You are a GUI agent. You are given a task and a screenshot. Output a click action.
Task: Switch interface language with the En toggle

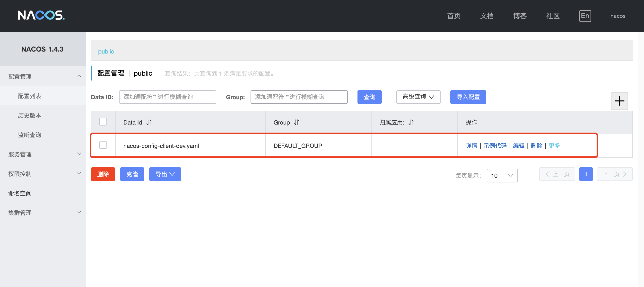pos(585,16)
